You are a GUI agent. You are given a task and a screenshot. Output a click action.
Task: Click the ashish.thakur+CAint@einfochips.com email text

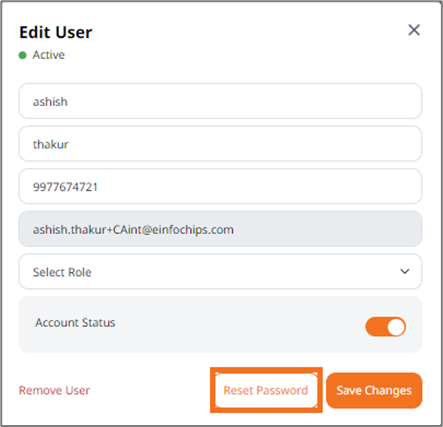coord(133,230)
